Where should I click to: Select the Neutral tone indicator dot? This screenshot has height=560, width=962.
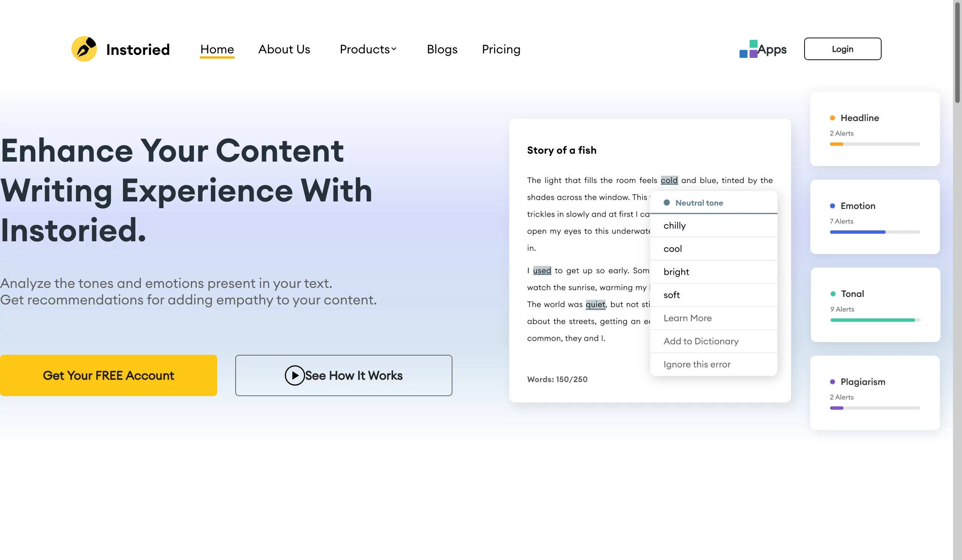[x=666, y=203]
